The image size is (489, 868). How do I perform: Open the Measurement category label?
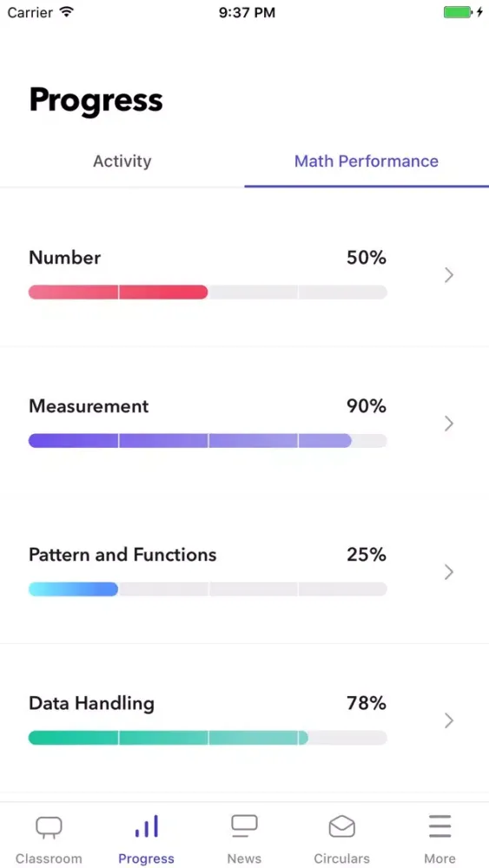[89, 406]
